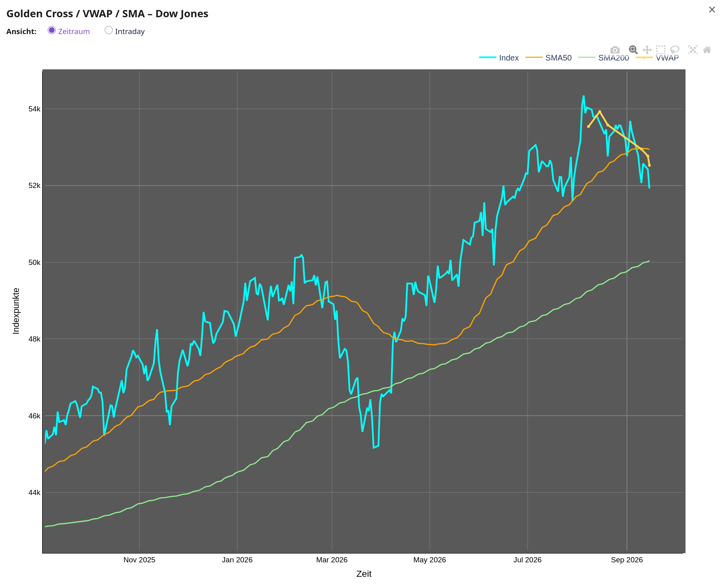Click the May 2026 x-axis label

(430, 560)
